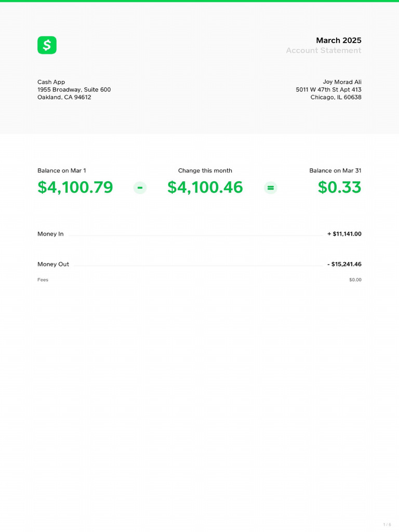Click the 5011 W 47th St address
This screenshot has height=532, width=399.
click(328, 89)
